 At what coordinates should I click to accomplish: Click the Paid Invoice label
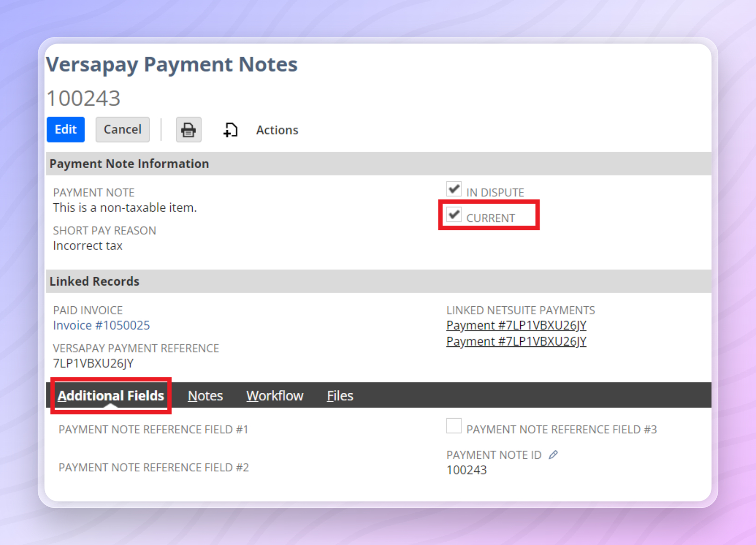pyautogui.click(x=88, y=310)
